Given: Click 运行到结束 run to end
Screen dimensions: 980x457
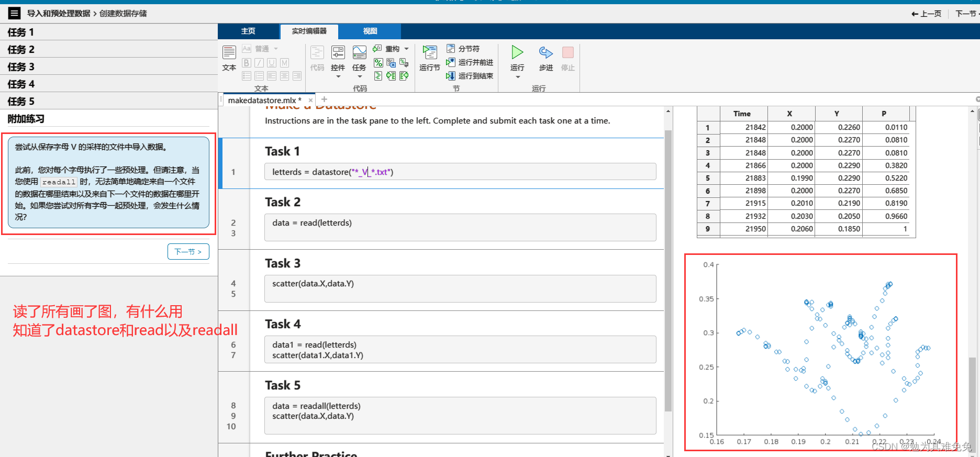Looking at the screenshot, I should (x=469, y=76).
